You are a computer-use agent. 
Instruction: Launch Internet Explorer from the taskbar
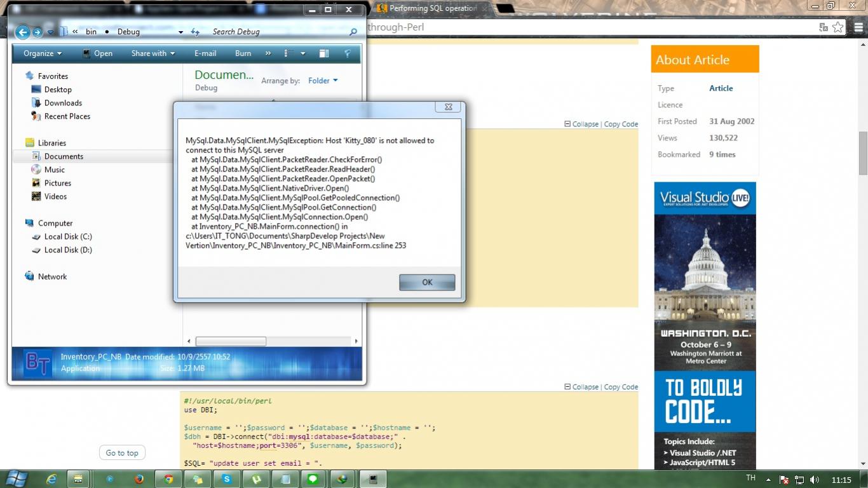[52, 479]
